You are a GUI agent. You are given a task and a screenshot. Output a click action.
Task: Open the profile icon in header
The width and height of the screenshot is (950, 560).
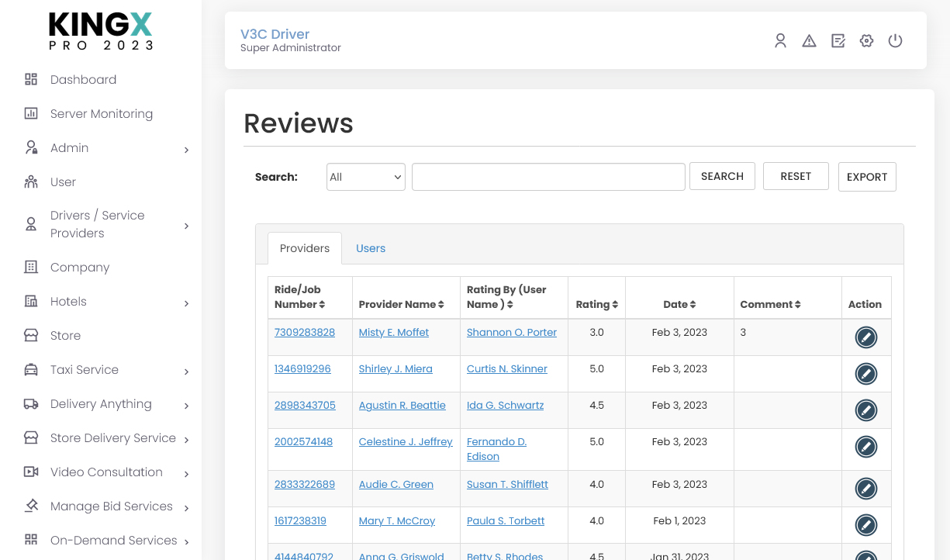point(781,41)
